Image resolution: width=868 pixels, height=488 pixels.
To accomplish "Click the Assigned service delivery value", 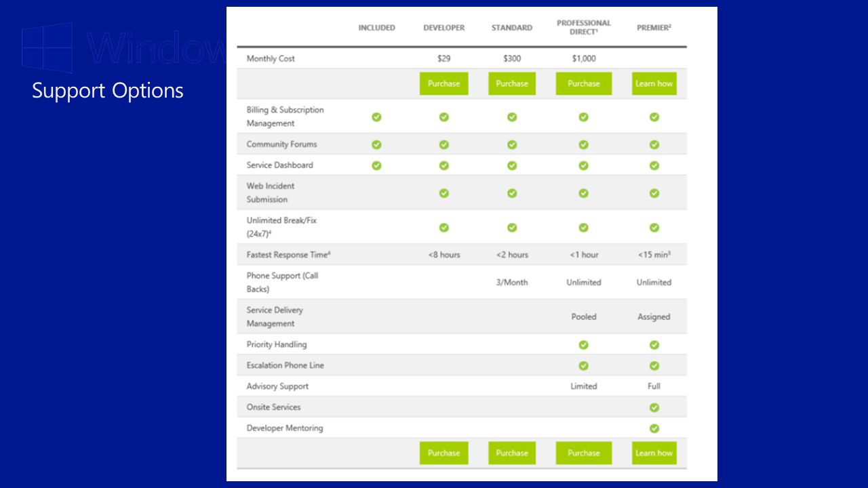I will tap(654, 317).
